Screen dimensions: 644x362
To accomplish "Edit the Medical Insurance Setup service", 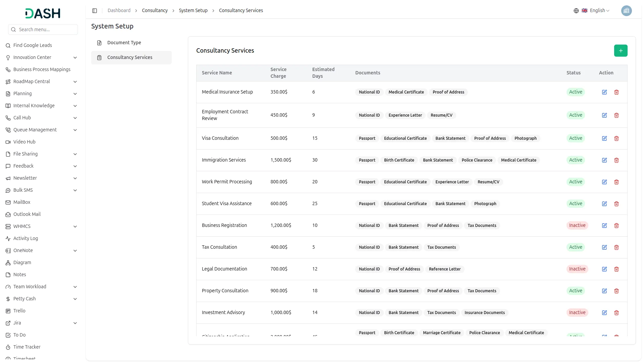I will [604, 92].
